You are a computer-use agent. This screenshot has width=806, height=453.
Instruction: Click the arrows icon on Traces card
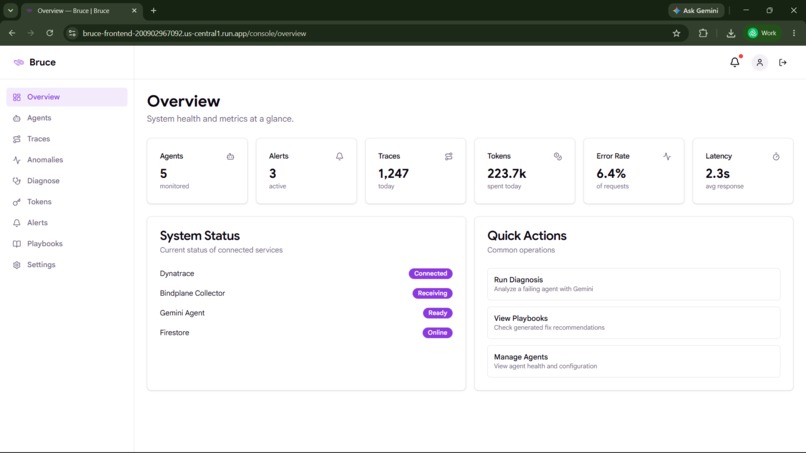[x=449, y=156]
